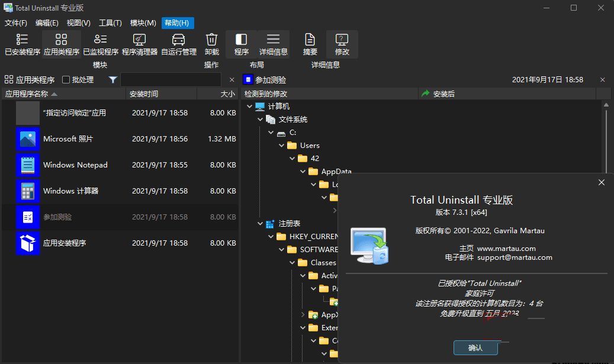
Task: Show the 摘要 details icon
Action: pyautogui.click(x=310, y=44)
